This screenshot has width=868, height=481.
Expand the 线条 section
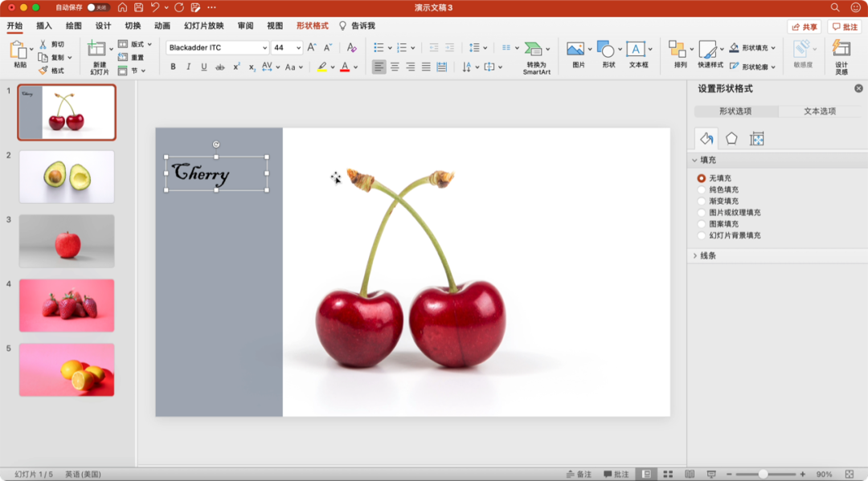(707, 255)
